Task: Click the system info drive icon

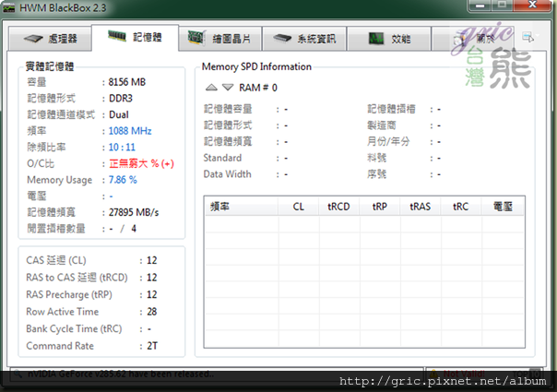Action: 282,38
